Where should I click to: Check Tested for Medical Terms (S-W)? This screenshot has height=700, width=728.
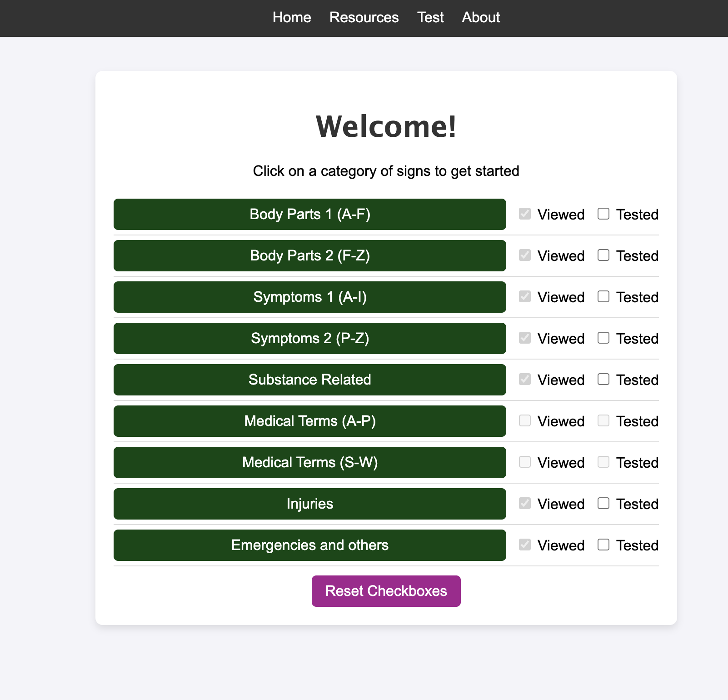pos(603,462)
